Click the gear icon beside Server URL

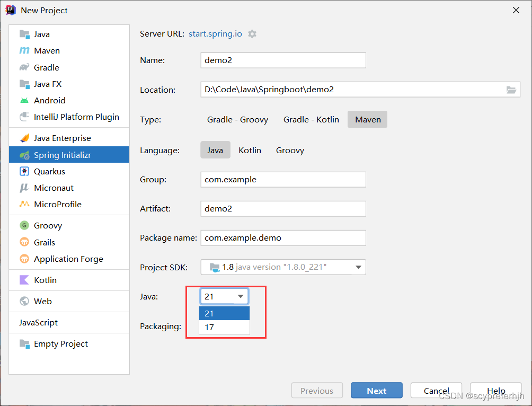[252, 34]
